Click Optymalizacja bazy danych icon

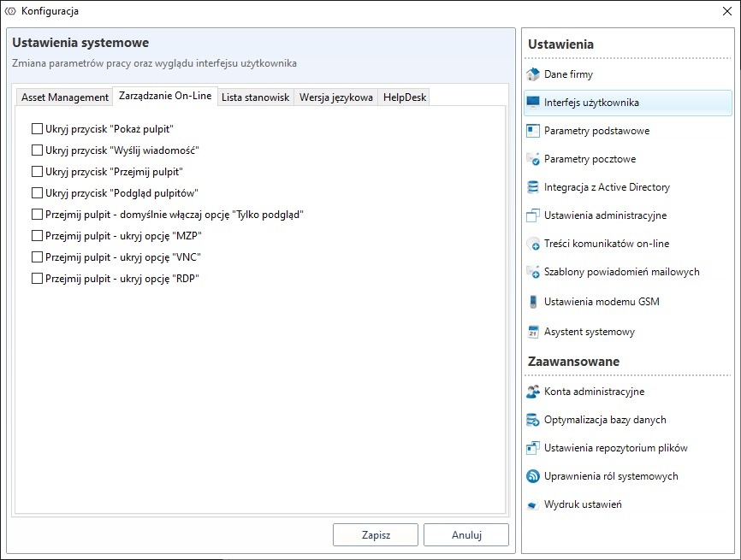533,420
